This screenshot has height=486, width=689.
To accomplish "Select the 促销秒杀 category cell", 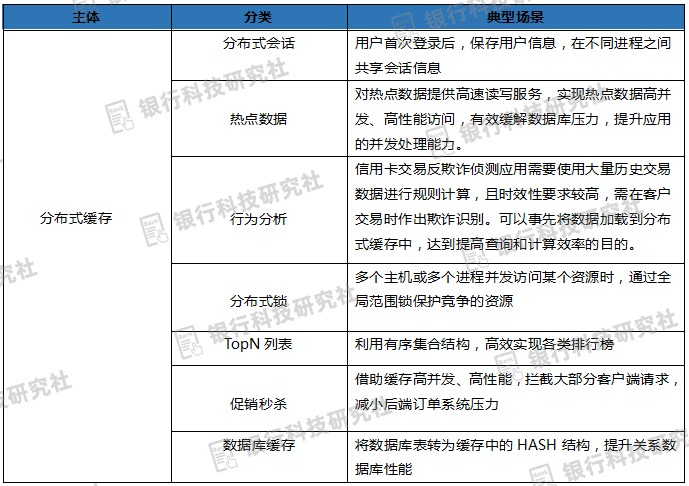I will point(259,398).
